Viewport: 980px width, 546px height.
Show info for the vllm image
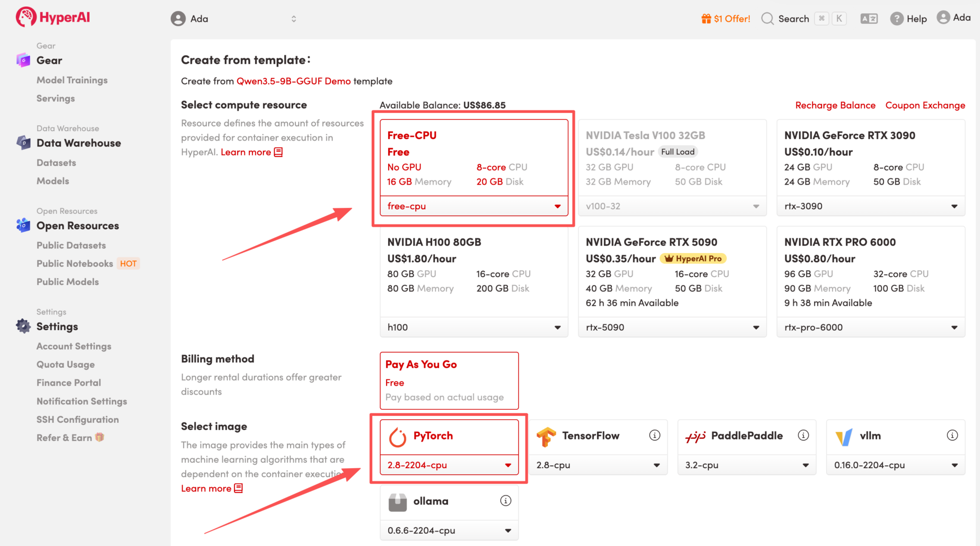952,435
